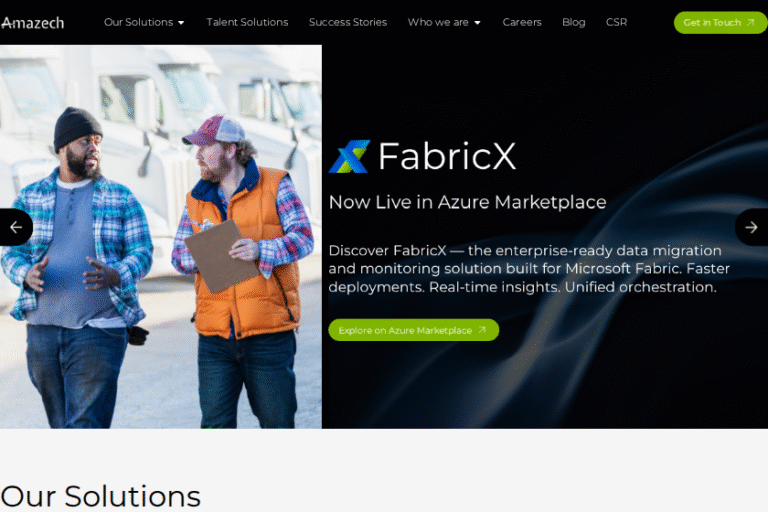This screenshot has width=768, height=512.
Task: Open the Our Solutions menu label
Action: tap(138, 22)
